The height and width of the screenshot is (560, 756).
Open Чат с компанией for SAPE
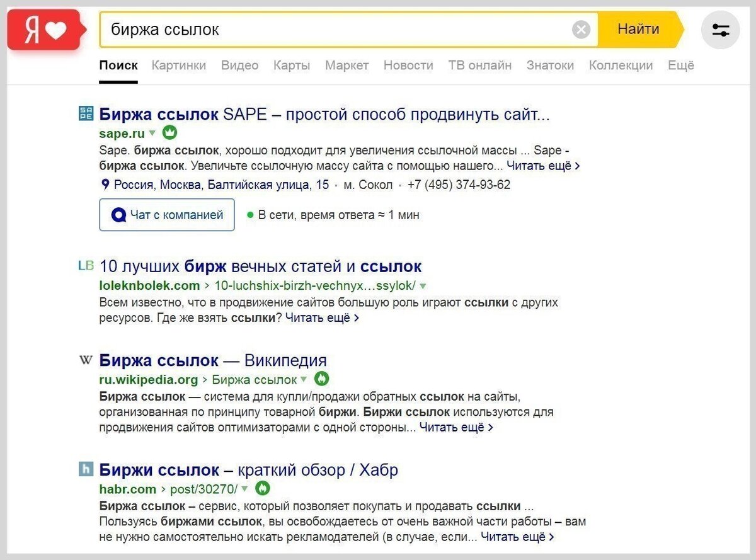pos(166,214)
